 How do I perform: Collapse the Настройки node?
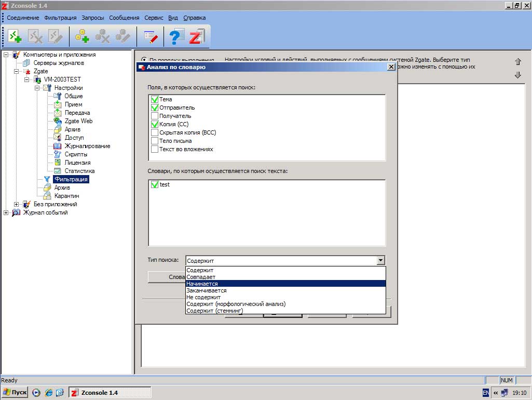coord(37,88)
